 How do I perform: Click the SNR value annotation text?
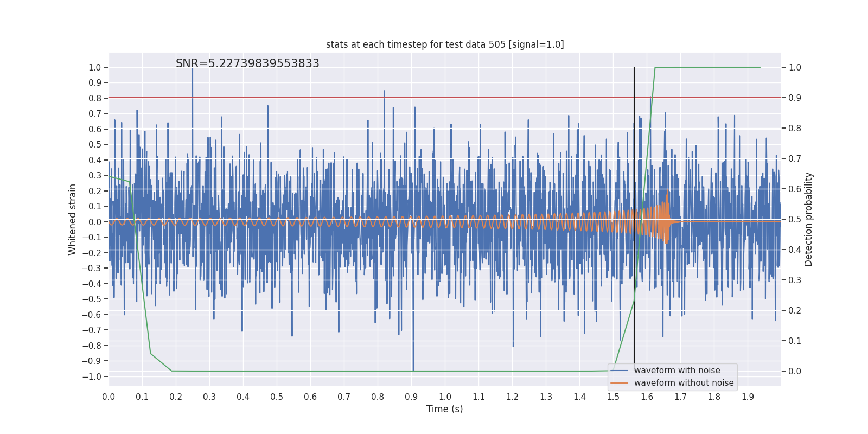click(247, 63)
